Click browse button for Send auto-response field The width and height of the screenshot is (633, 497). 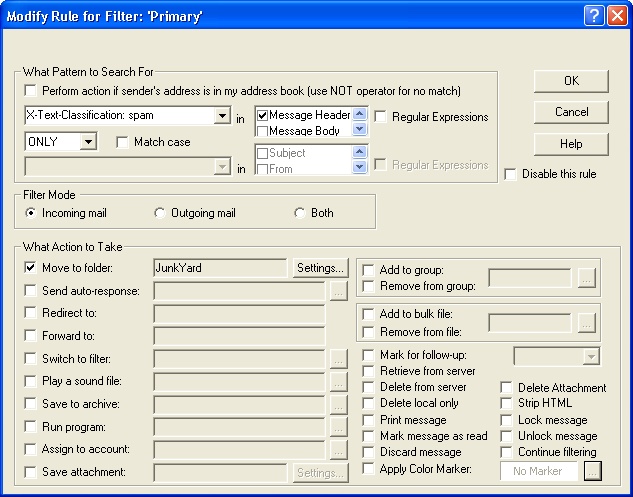(339, 291)
